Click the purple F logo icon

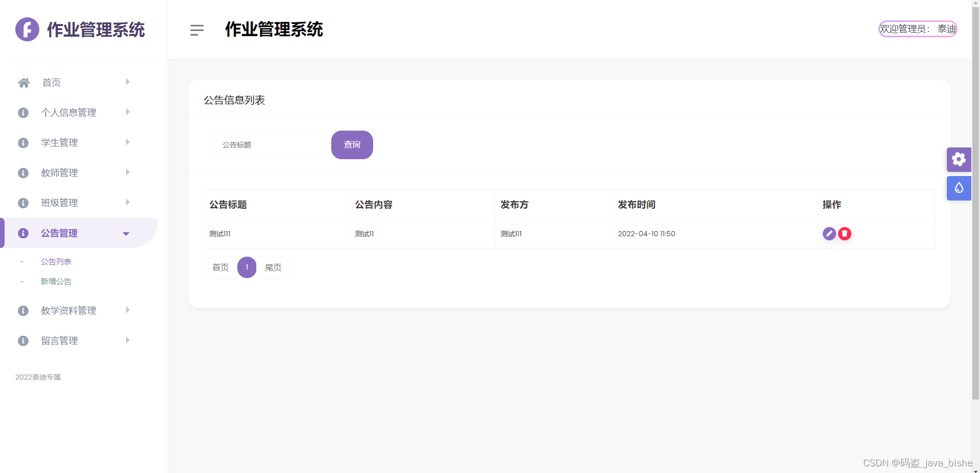[27, 29]
